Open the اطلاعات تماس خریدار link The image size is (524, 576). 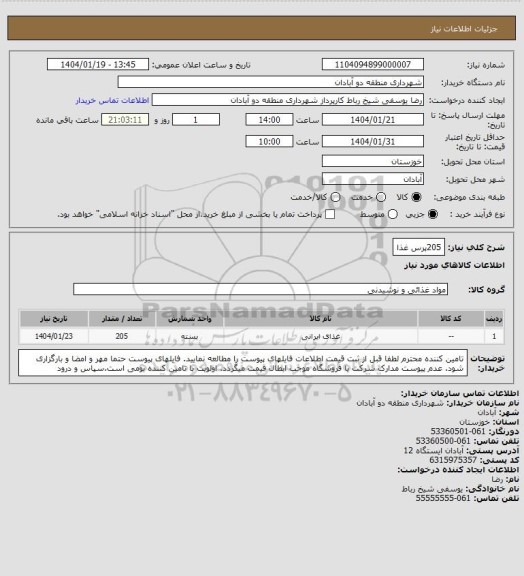112,100
